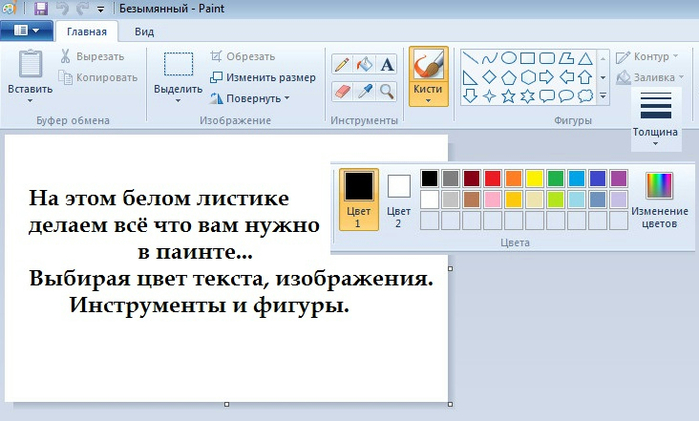699x421 pixels.
Task: Choose the Right arrow shape
Action: [547, 77]
